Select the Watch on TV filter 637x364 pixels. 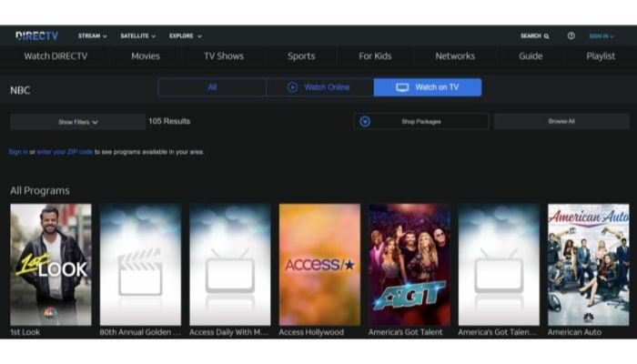point(428,87)
